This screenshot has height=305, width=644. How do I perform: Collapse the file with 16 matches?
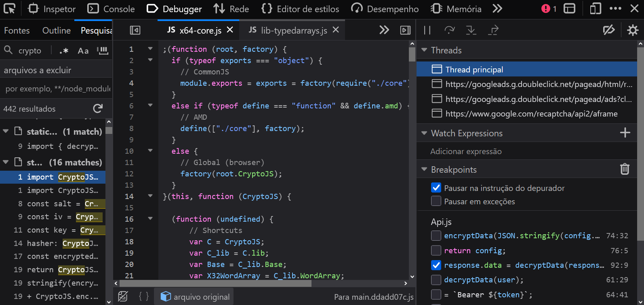click(6, 162)
